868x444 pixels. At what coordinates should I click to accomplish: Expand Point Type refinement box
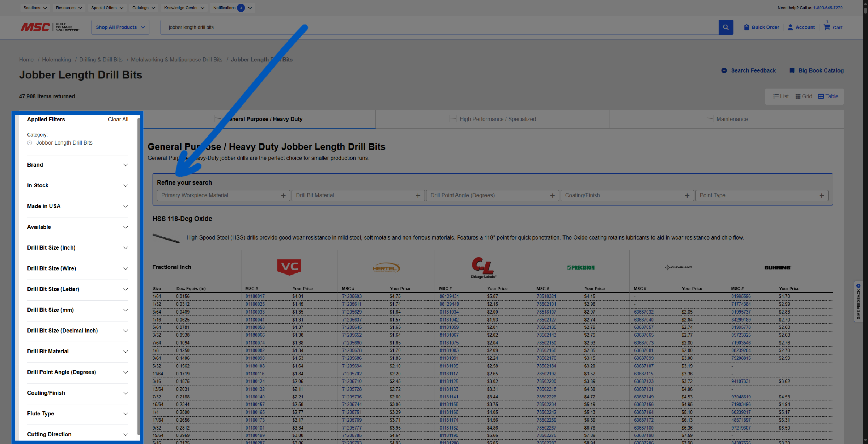[762, 195]
